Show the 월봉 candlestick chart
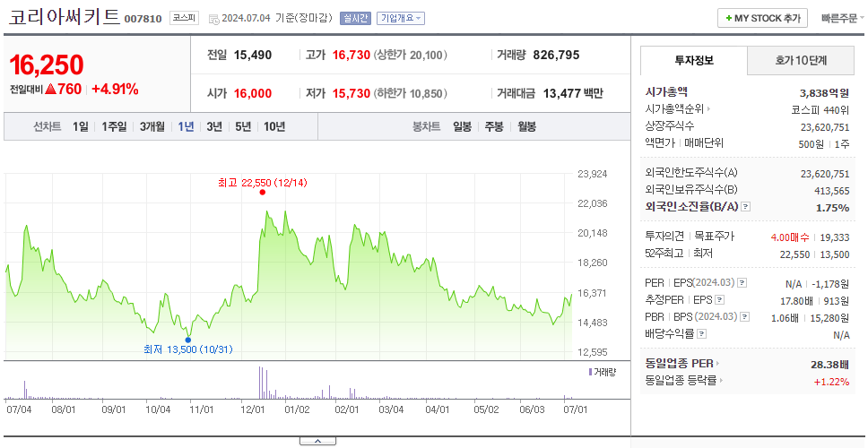Image resolution: width=868 pixels, height=448 pixels. point(526,126)
